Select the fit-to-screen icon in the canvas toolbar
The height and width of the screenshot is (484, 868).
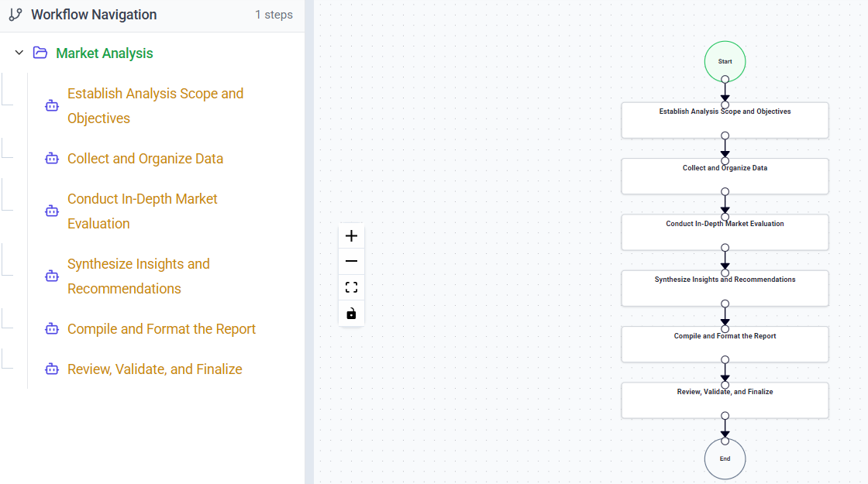pos(351,287)
